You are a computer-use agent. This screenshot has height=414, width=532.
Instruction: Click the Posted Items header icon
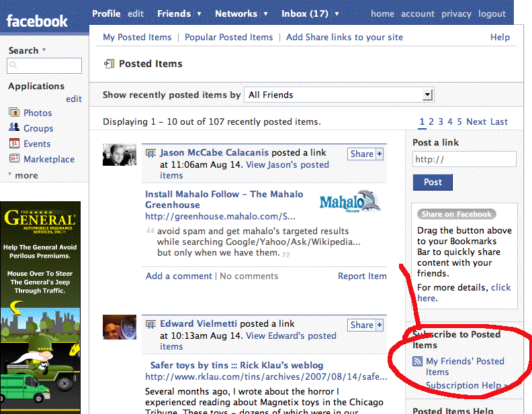109,64
